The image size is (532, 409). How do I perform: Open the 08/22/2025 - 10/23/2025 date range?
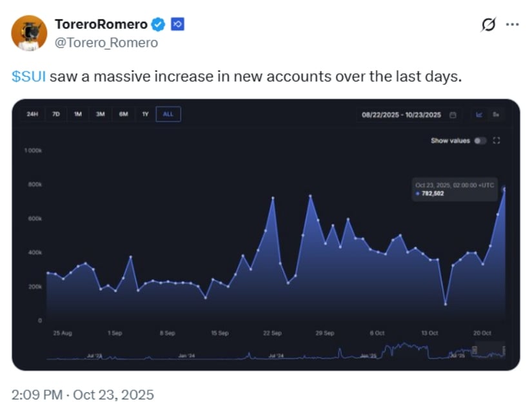[x=401, y=115]
